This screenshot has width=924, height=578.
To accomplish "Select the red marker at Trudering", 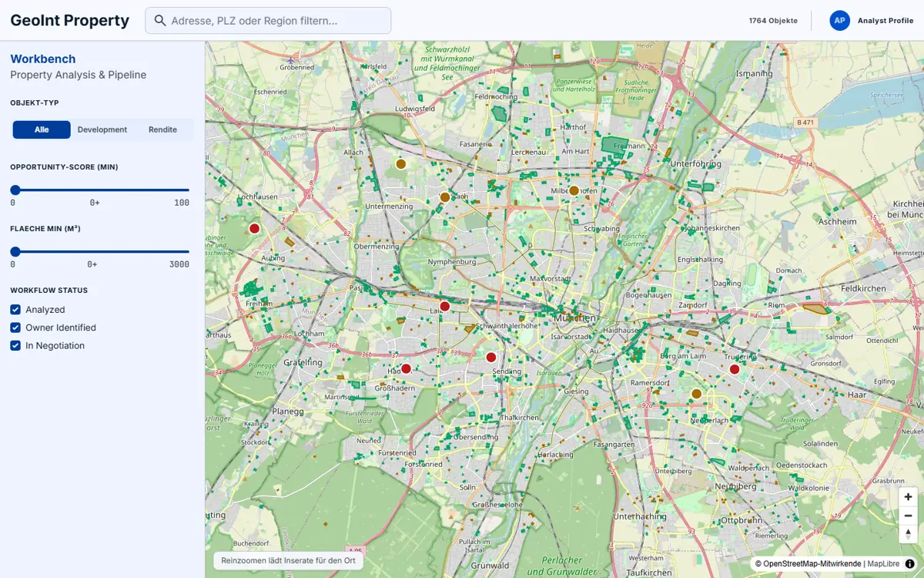I will pyautogui.click(x=734, y=369).
